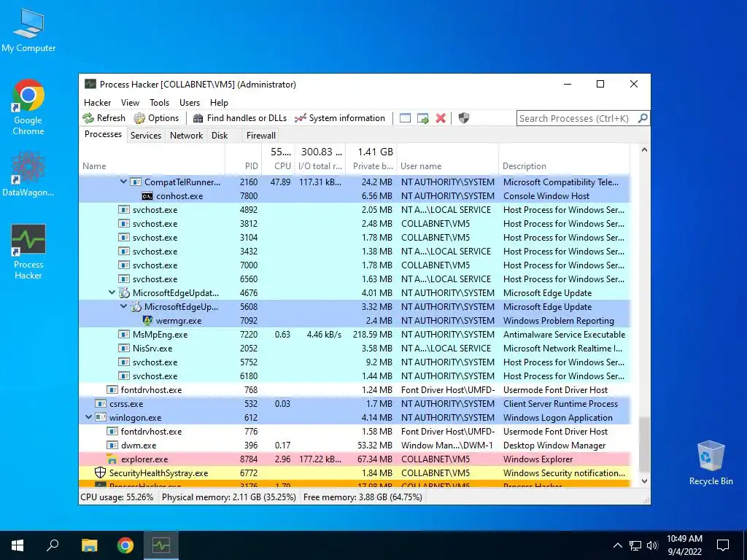Open the notification center icon
The width and height of the screenshot is (747, 560).
point(723,545)
